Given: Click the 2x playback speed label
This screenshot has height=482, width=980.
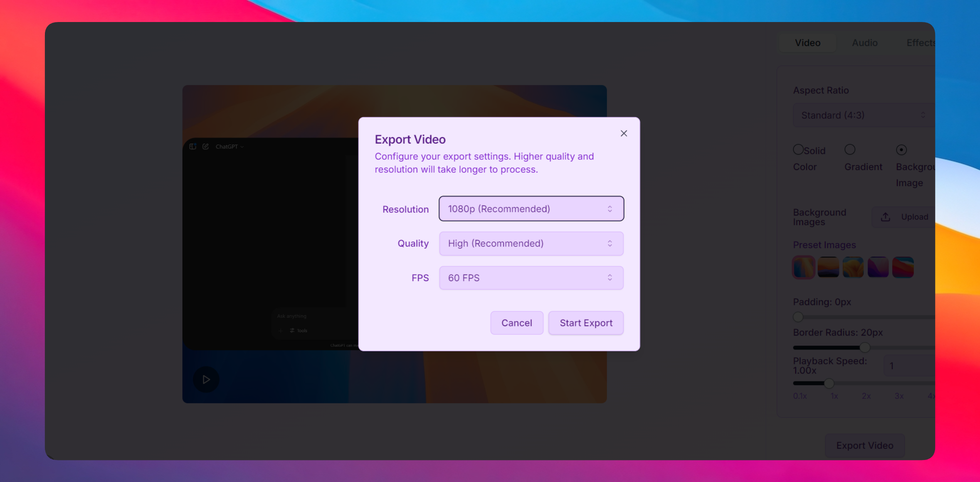Looking at the screenshot, I should pos(866,396).
